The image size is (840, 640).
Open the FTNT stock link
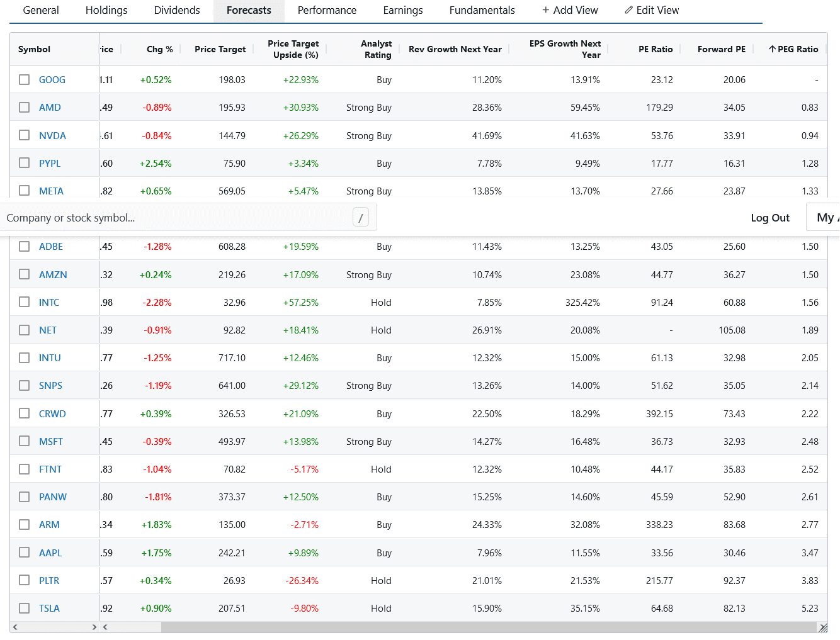coord(50,469)
